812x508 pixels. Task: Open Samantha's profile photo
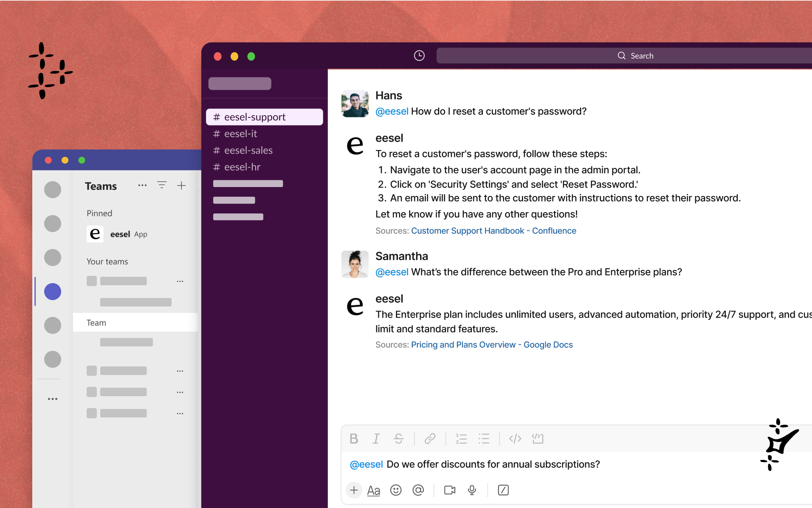coord(355,264)
